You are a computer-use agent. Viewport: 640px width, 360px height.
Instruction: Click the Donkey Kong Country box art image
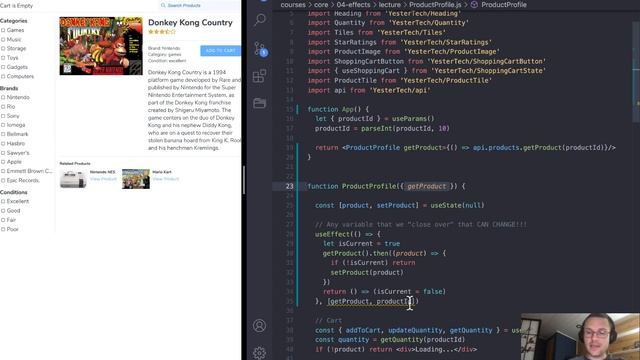pos(101,46)
